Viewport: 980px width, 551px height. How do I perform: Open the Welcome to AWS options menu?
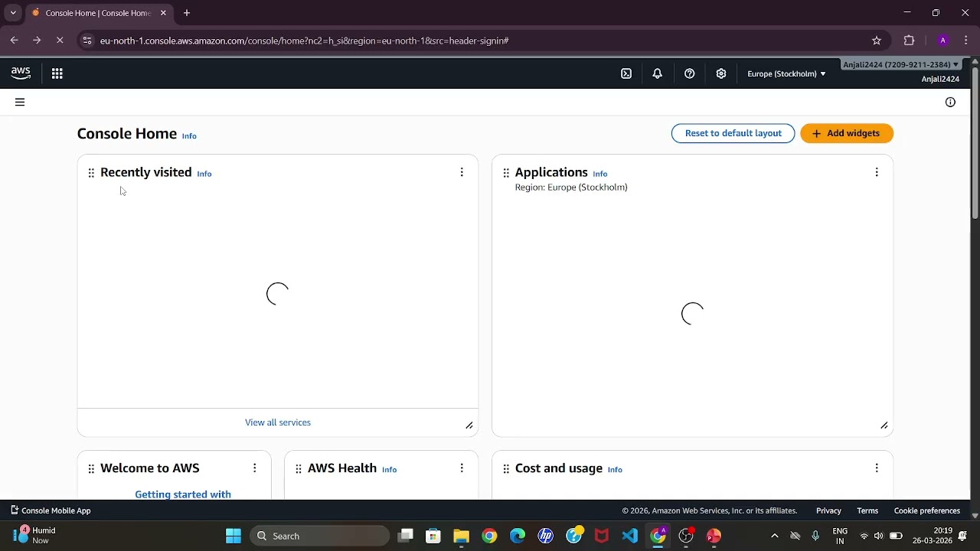255,468
